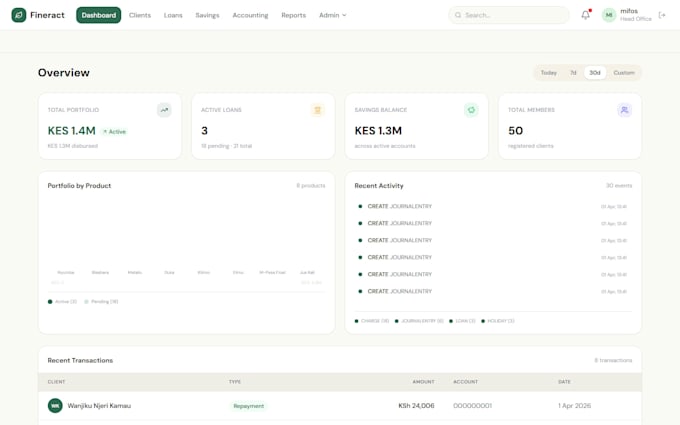Toggle the Pending series in chart legend

click(x=101, y=302)
